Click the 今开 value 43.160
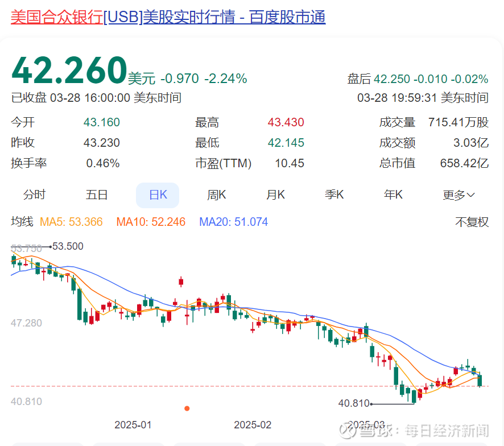The width and height of the screenshot is (504, 446). click(102, 122)
